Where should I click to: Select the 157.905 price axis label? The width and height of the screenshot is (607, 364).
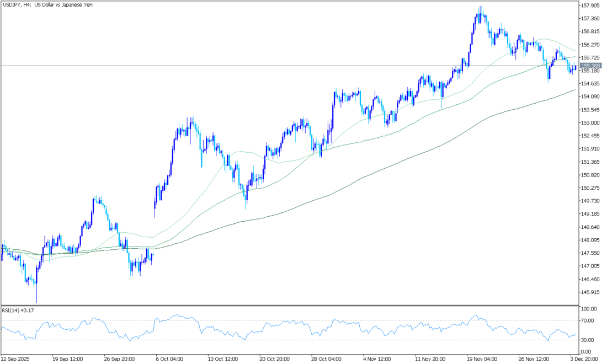coord(590,6)
